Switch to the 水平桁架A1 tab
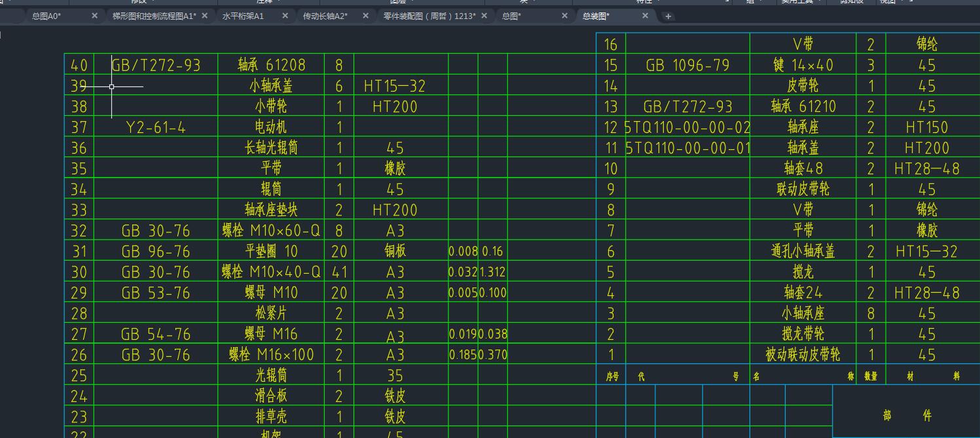 (x=243, y=16)
